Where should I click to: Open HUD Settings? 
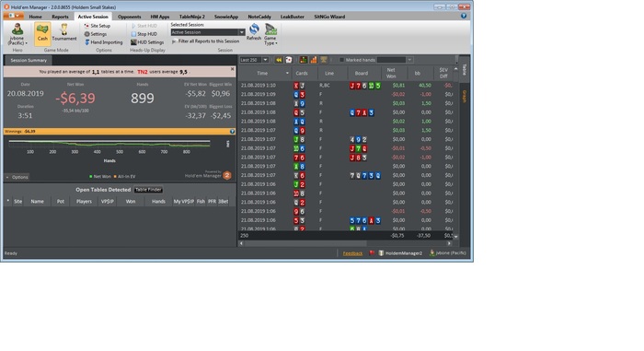[147, 42]
